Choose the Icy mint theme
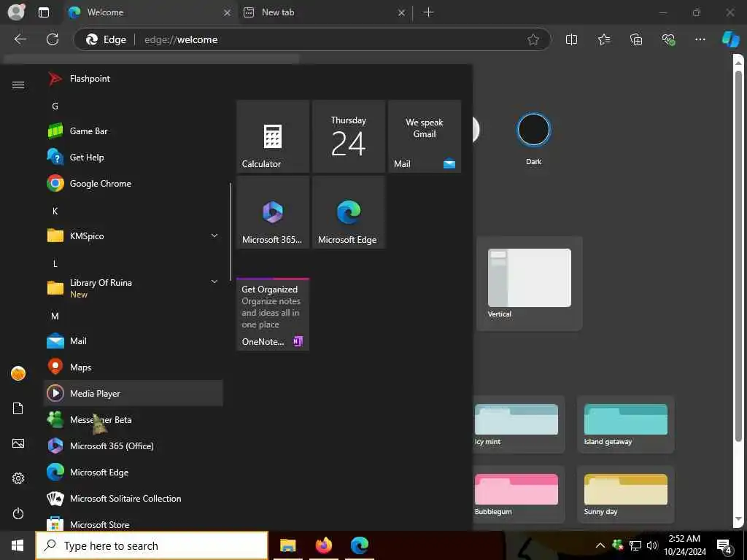747x560 pixels. 516,424
